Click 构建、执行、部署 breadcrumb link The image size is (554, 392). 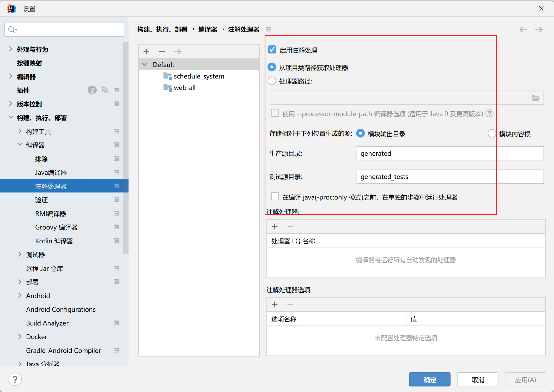[162, 29]
